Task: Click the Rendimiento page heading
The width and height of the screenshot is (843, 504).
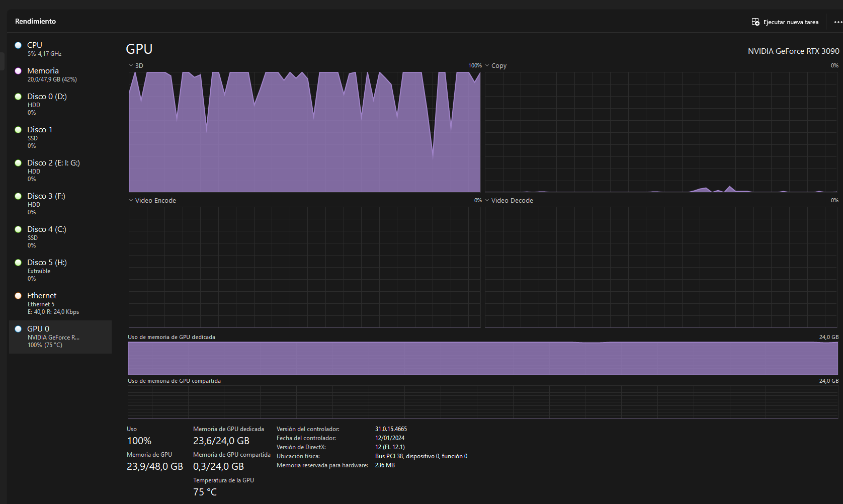Action: pos(35,21)
